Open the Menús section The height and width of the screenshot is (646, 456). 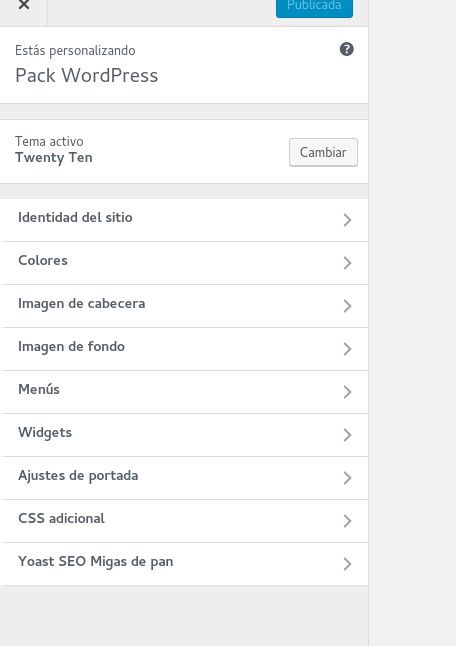184,392
